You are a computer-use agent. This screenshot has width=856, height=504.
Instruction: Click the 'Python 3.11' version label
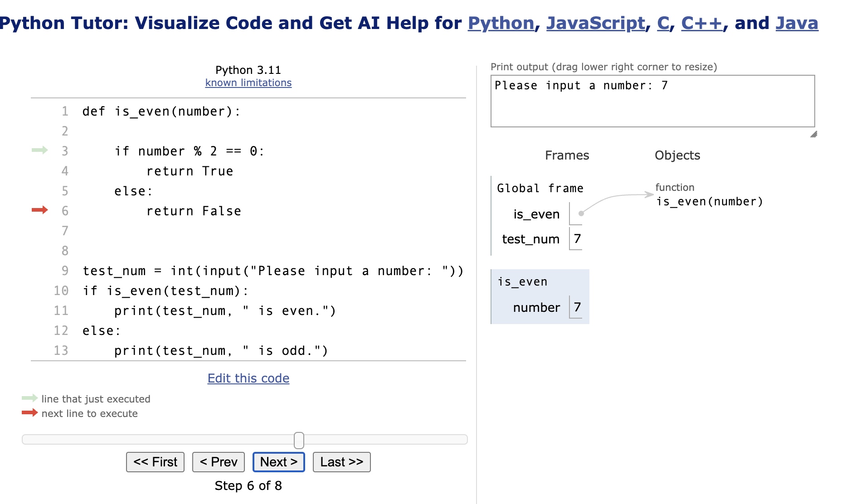point(248,70)
